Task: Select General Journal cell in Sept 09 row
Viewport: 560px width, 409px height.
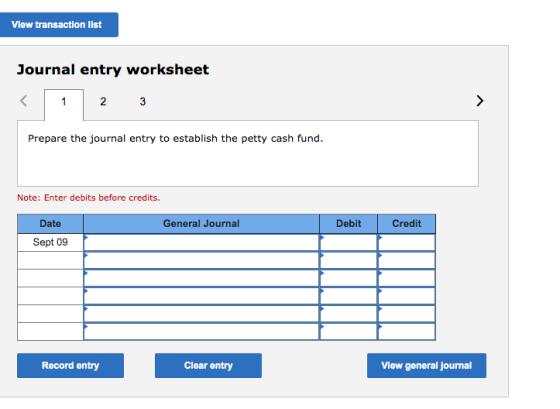Action: tap(201, 243)
